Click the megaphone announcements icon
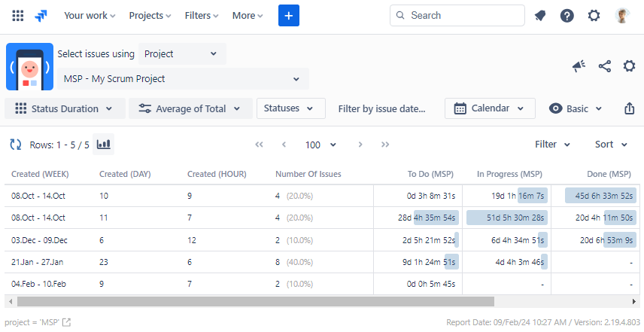 tap(579, 66)
